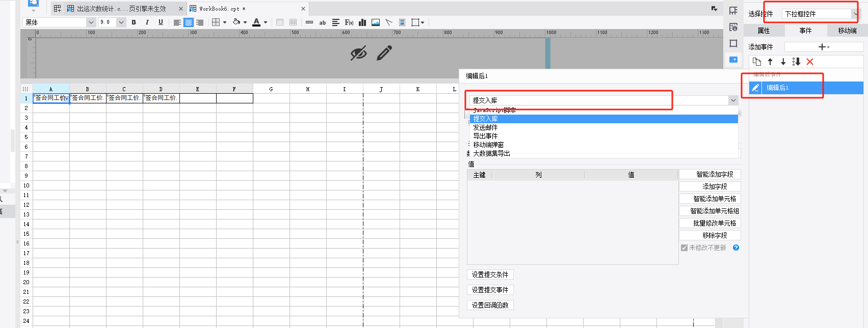
Task: Delete the event with red X
Action: pos(810,62)
